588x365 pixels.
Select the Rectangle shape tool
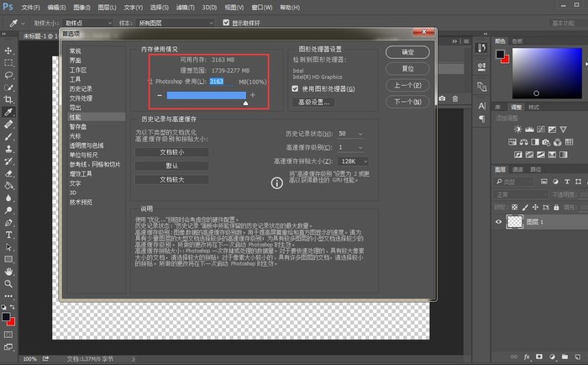[8, 259]
